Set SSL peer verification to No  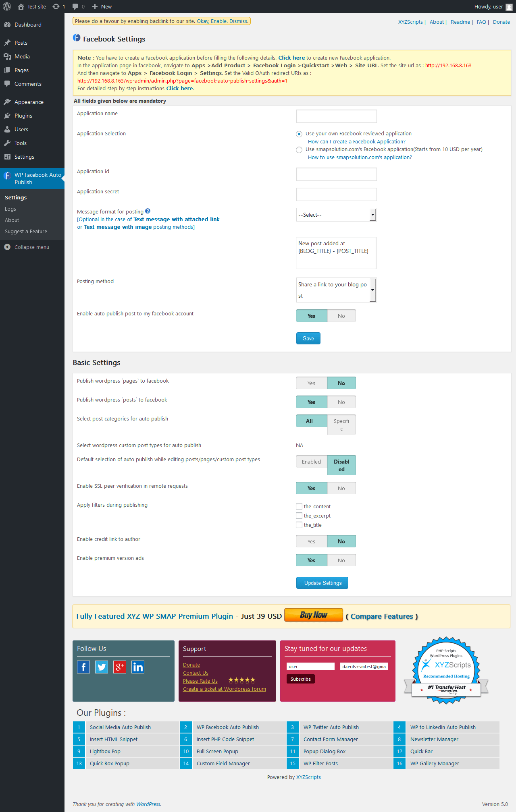click(341, 488)
